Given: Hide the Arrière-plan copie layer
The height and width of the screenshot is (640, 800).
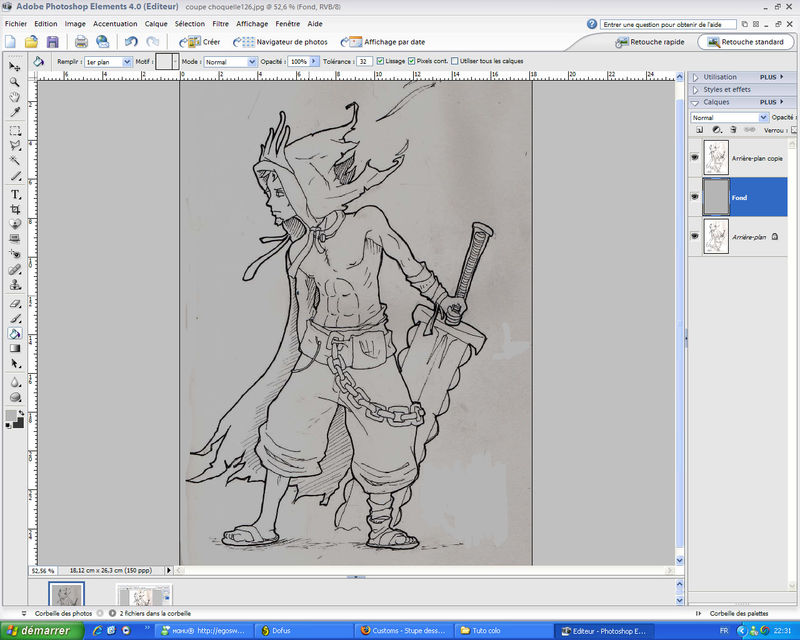Looking at the screenshot, I should click(x=694, y=158).
